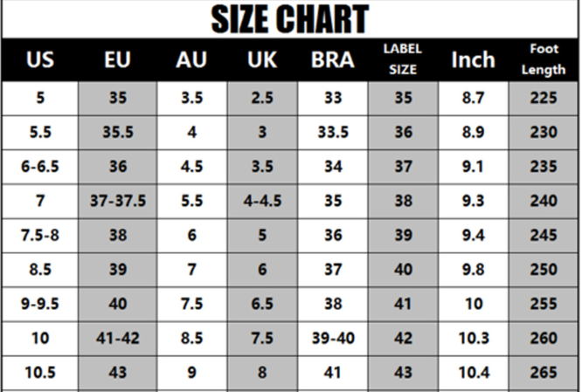This screenshot has height=392, width=582.
Task: Click the BRA 39-40 cell
Action: [x=333, y=338]
